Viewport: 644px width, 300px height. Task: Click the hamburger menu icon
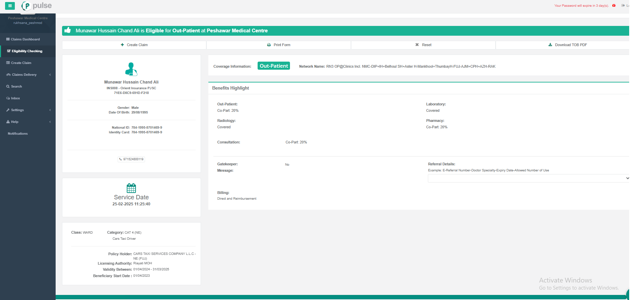point(10,6)
